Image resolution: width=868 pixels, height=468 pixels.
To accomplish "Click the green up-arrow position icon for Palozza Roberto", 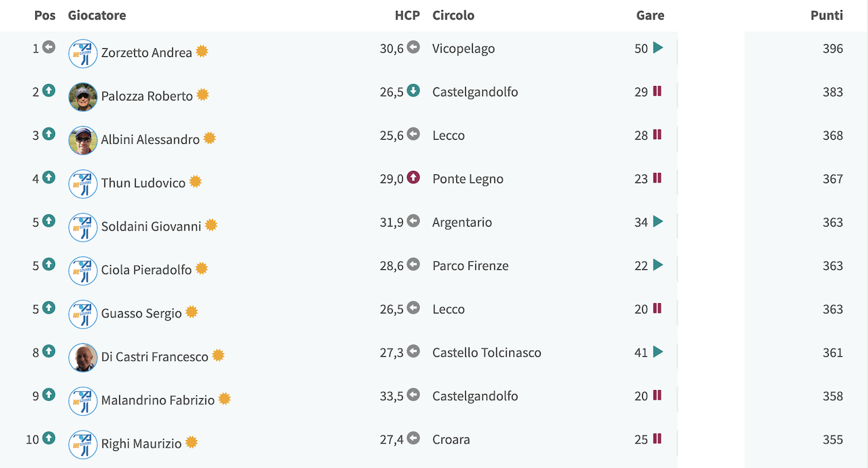I will [49, 90].
